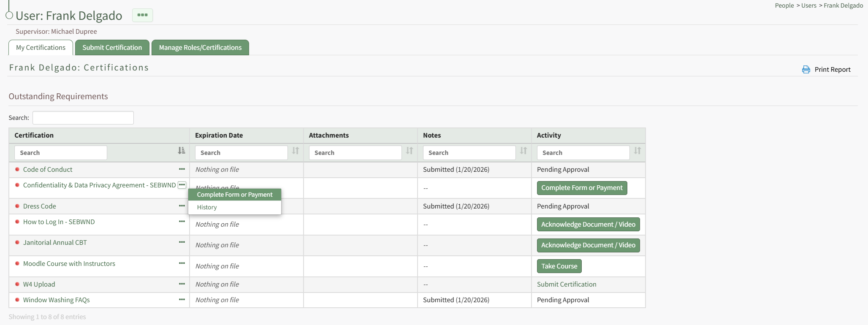Sort by the Certification column sort icon
This screenshot has width=868, height=325.
[x=181, y=151]
